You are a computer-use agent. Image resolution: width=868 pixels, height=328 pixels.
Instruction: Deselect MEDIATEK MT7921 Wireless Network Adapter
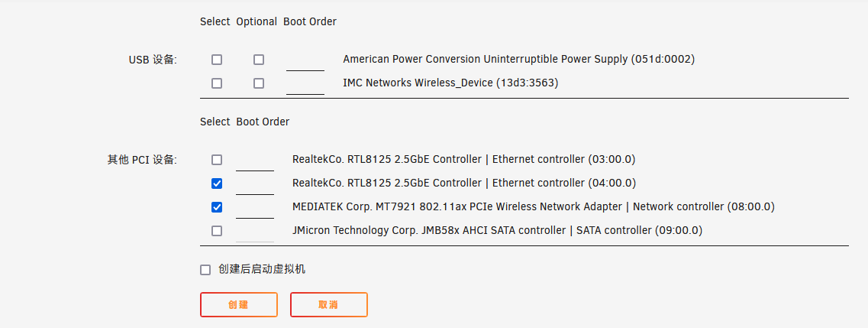pos(217,207)
